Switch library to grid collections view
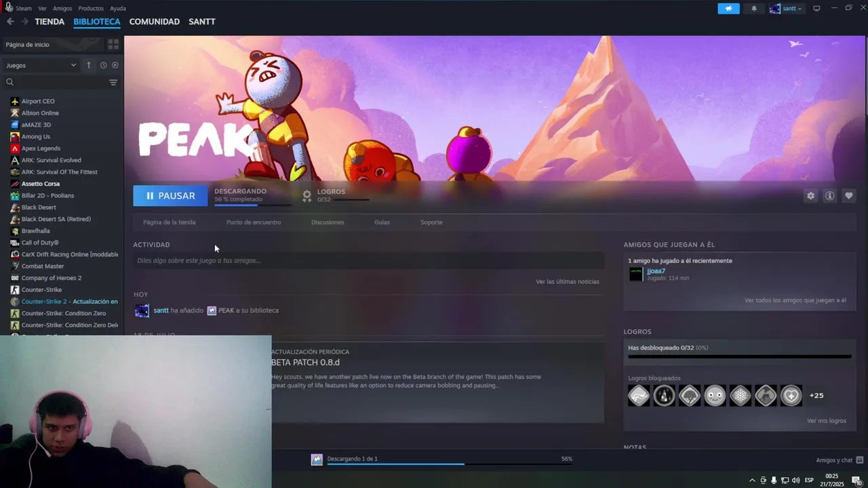 pyautogui.click(x=113, y=44)
